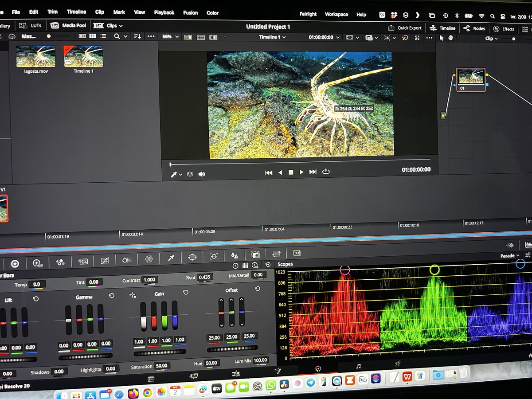Toggle the LUTs panel button
This screenshot has width=532, height=399.
pyautogui.click(x=31, y=26)
